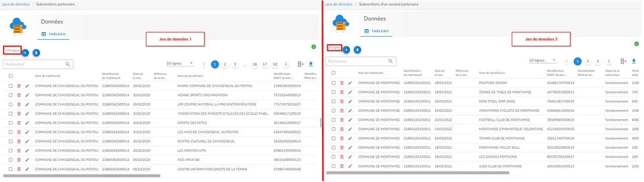Open the 10 lignes dropdown in left dataset
The height and width of the screenshot is (182, 644).
coord(180,63)
